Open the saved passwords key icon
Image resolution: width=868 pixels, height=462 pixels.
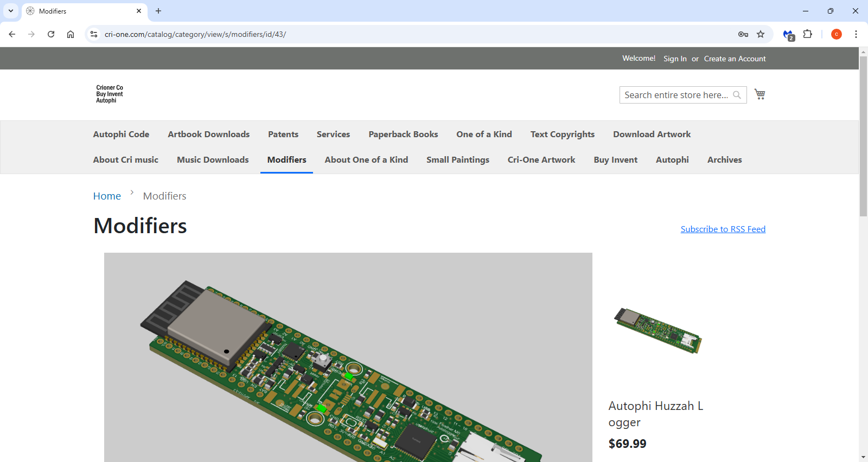(x=743, y=34)
